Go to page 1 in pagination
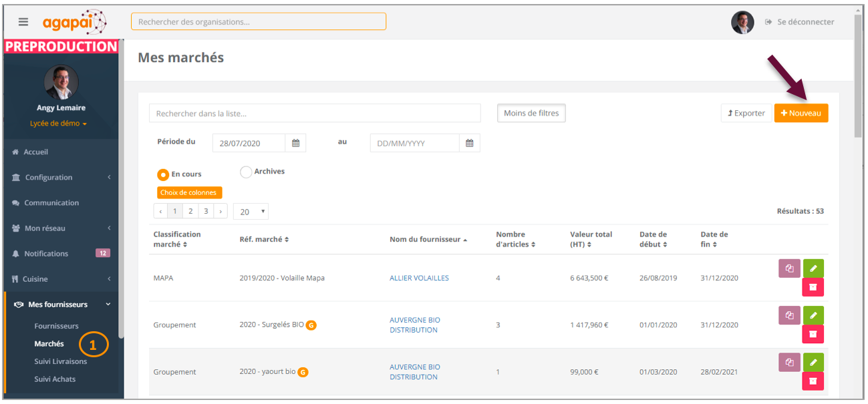This screenshot has height=404, width=868. (x=174, y=212)
